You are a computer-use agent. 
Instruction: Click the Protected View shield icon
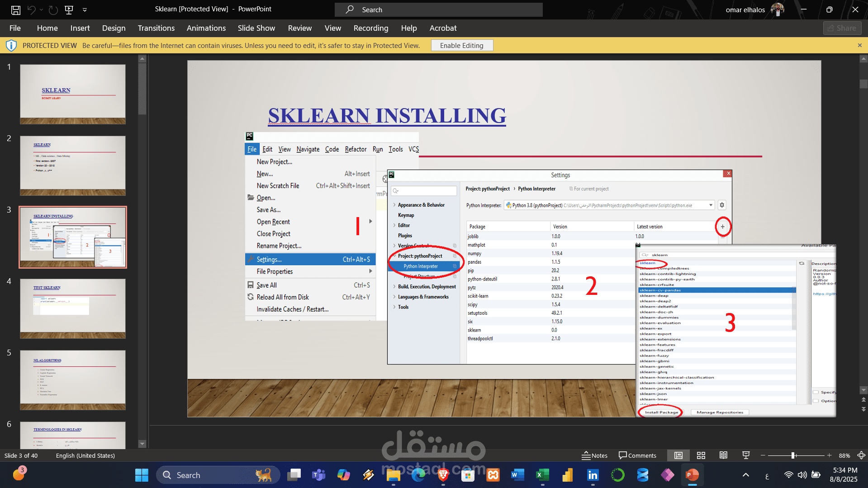[11, 45]
